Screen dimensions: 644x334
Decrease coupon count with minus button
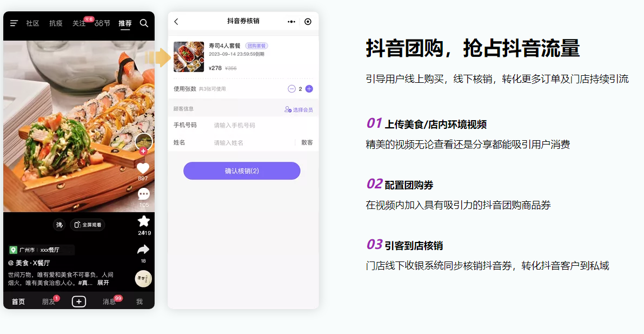coord(291,89)
